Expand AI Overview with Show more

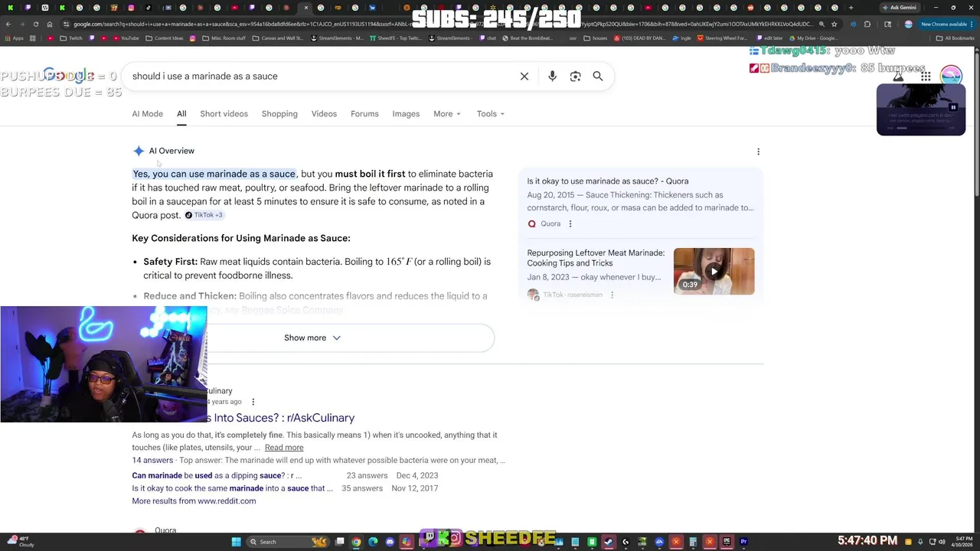tap(312, 337)
